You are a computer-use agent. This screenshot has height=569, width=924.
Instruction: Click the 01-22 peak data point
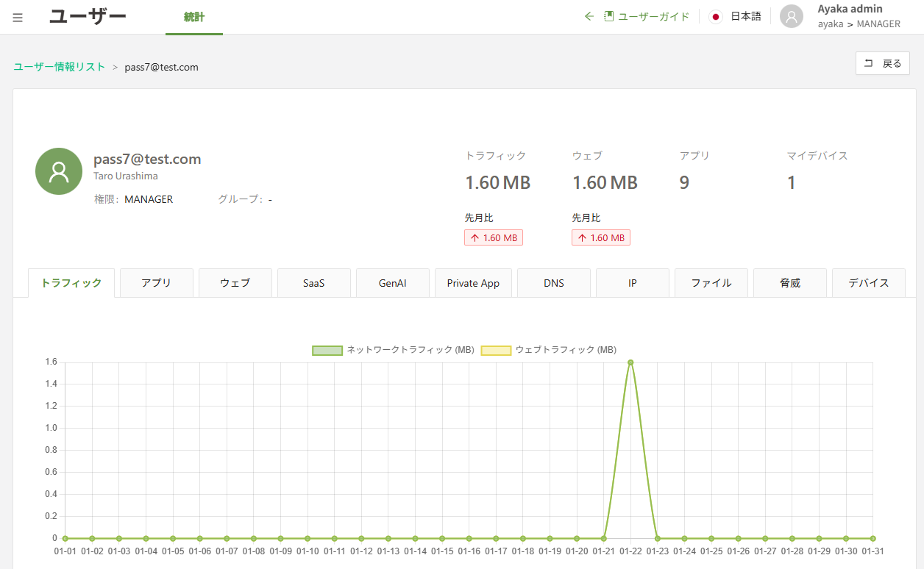coord(630,362)
